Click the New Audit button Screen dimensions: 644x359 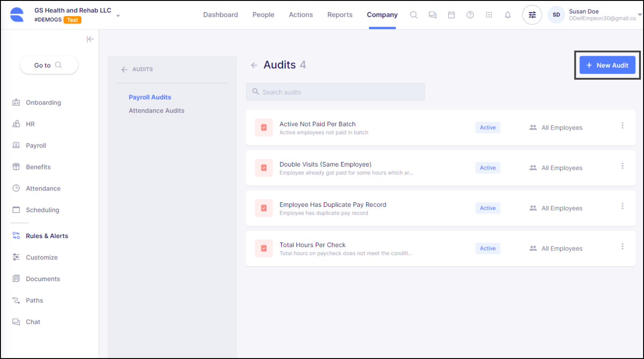[607, 65]
